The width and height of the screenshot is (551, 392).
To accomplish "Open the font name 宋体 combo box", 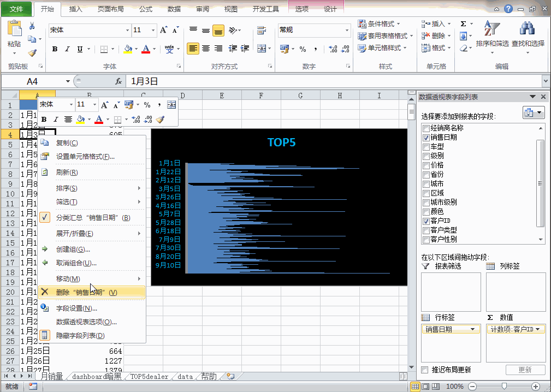I will pyautogui.click(x=89, y=30).
